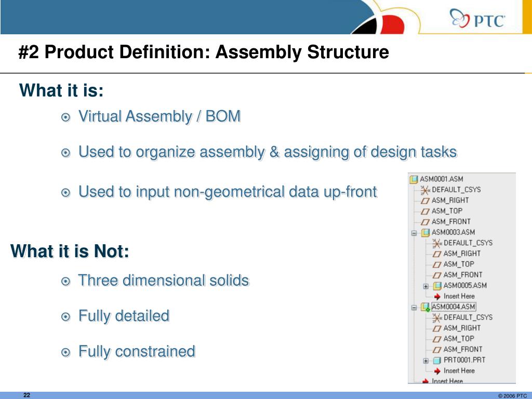Click the ASM_TOP plane icon inside ASM0003.ASM
Image resolution: width=532 pixels, height=399 pixels.
point(437,264)
